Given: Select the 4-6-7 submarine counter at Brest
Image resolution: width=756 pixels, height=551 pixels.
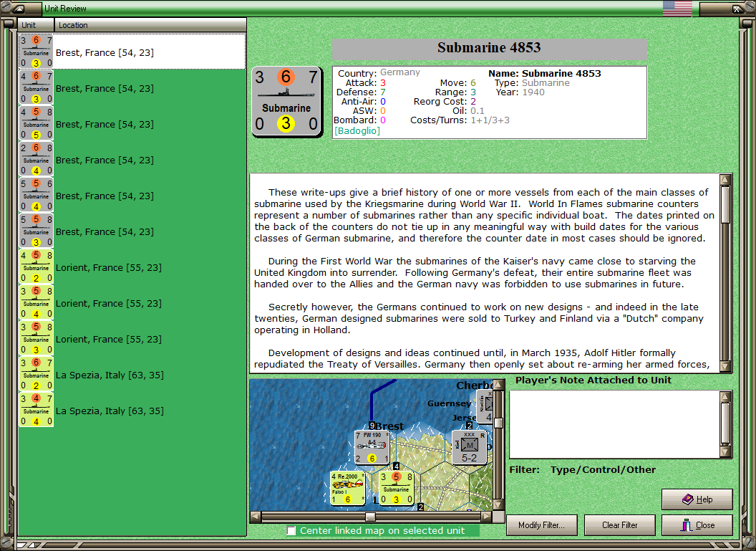Looking at the screenshot, I should tap(37, 87).
